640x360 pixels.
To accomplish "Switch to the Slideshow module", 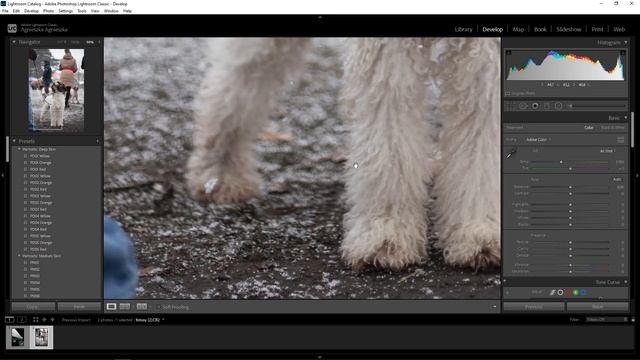I will coord(569,29).
